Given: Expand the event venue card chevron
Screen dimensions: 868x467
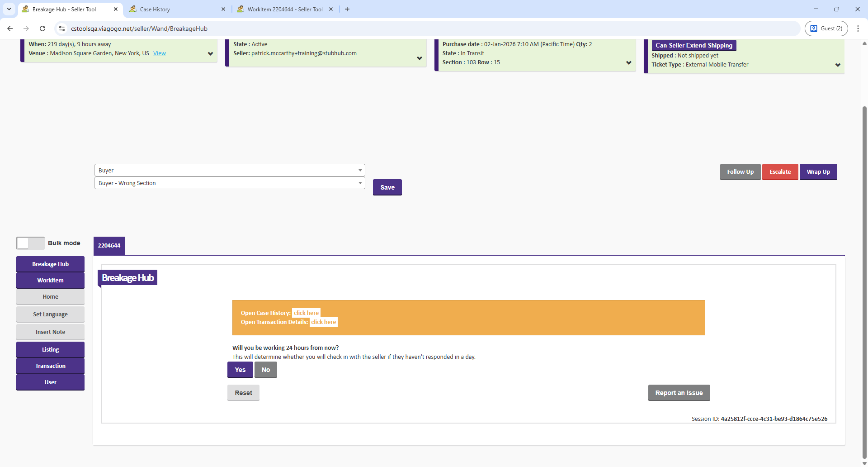Looking at the screenshot, I should coord(210,54).
